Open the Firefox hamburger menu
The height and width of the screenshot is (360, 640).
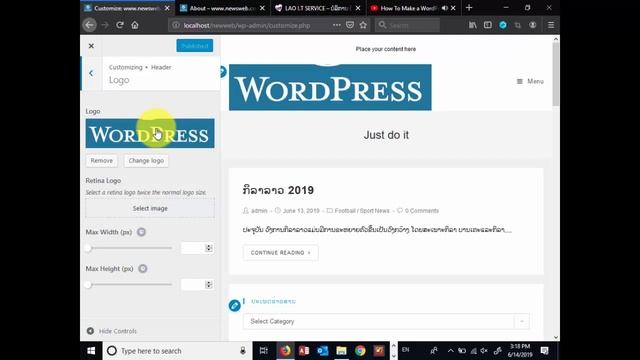click(551, 25)
